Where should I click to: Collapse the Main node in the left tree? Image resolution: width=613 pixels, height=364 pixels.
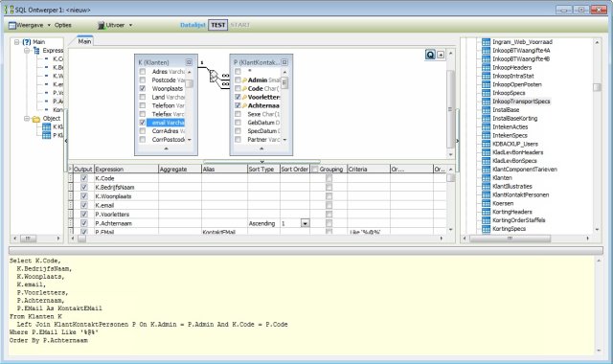click(17, 42)
